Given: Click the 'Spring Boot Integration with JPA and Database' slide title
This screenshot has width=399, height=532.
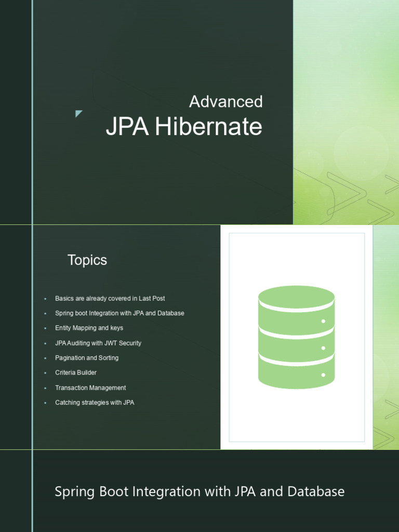Looking at the screenshot, I should coord(199,491).
